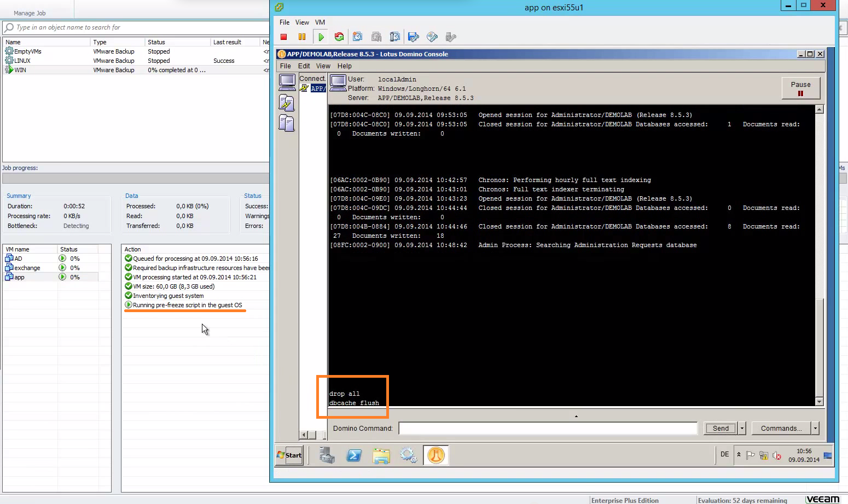Show hidden tray icons in guest taskbar

pos(739,455)
